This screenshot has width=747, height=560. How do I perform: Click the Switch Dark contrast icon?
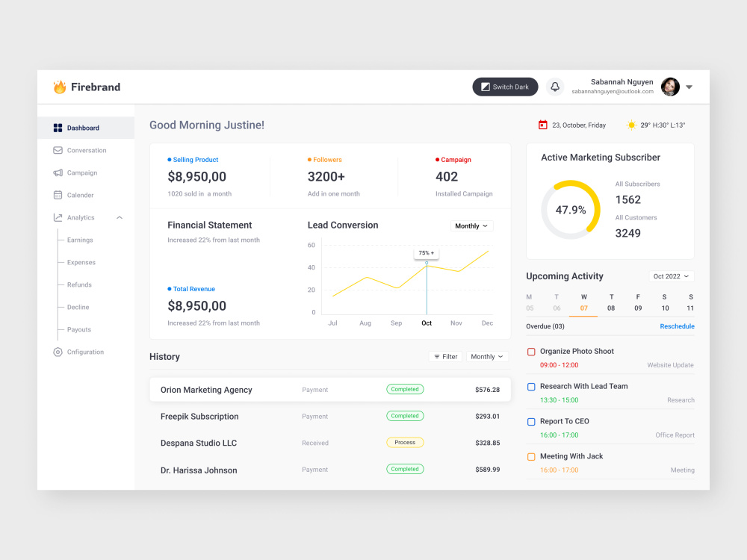point(486,87)
